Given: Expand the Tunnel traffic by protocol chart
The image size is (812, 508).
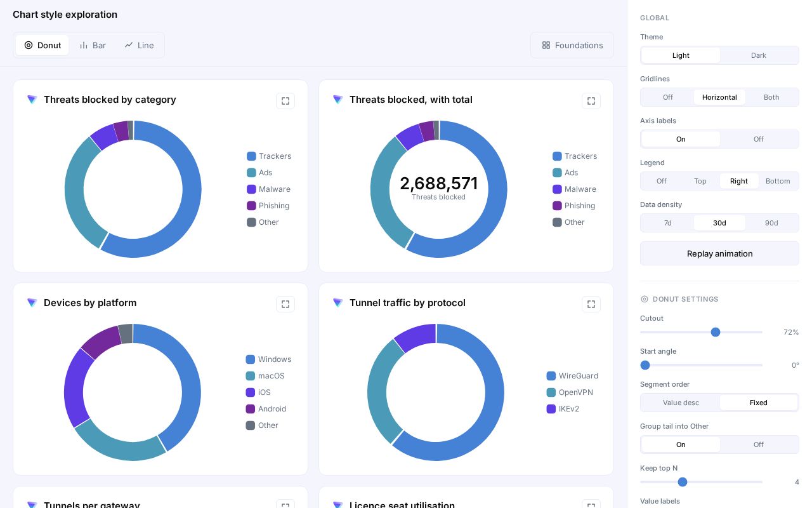Looking at the screenshot, I should click(591, 304).
